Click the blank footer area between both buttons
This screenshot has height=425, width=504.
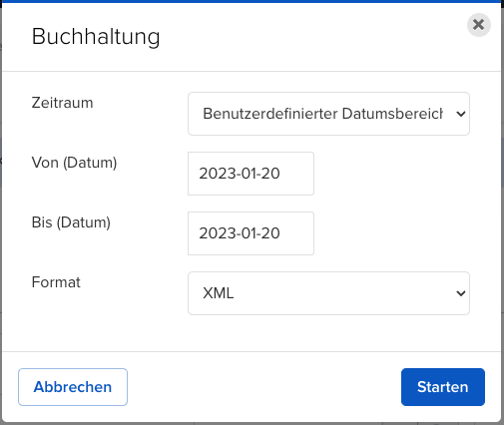click(x=264, y=387)
